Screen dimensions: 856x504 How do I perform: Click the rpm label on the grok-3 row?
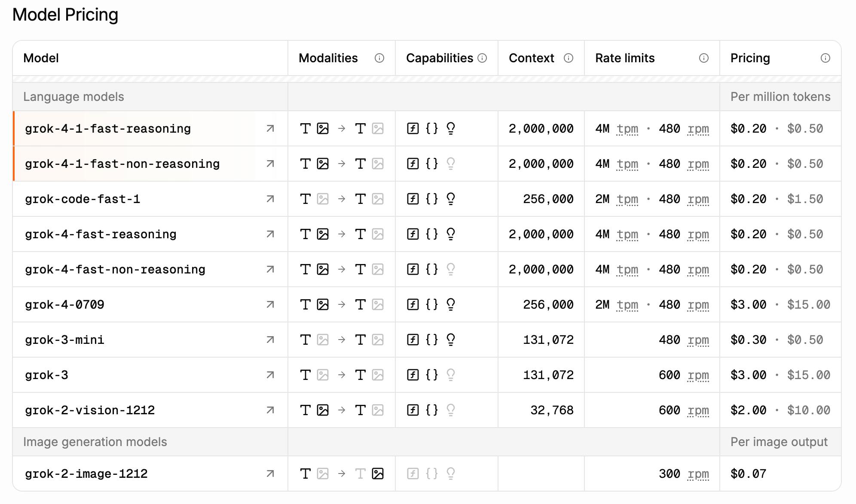(x=699, y=375)
